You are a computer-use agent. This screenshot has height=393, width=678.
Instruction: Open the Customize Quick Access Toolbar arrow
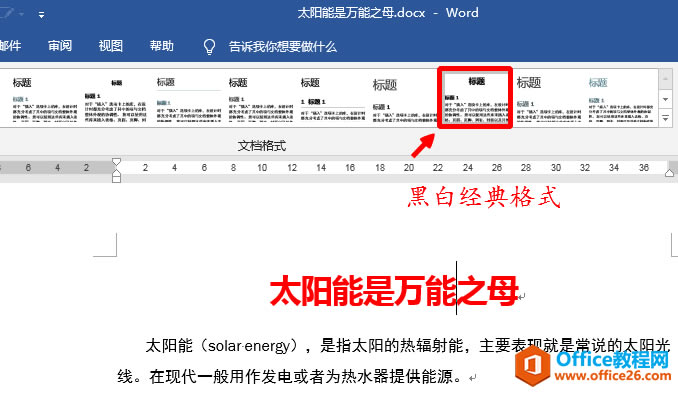tap(42, 15)
